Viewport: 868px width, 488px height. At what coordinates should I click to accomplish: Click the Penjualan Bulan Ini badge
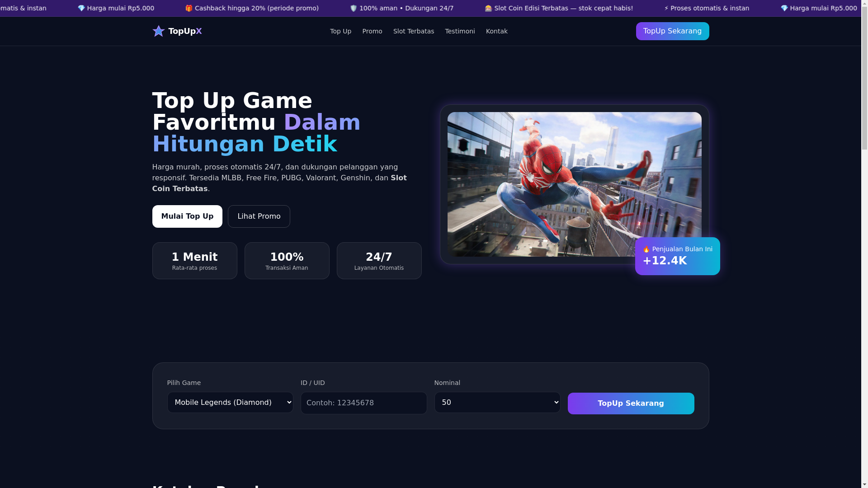[678, 256]
